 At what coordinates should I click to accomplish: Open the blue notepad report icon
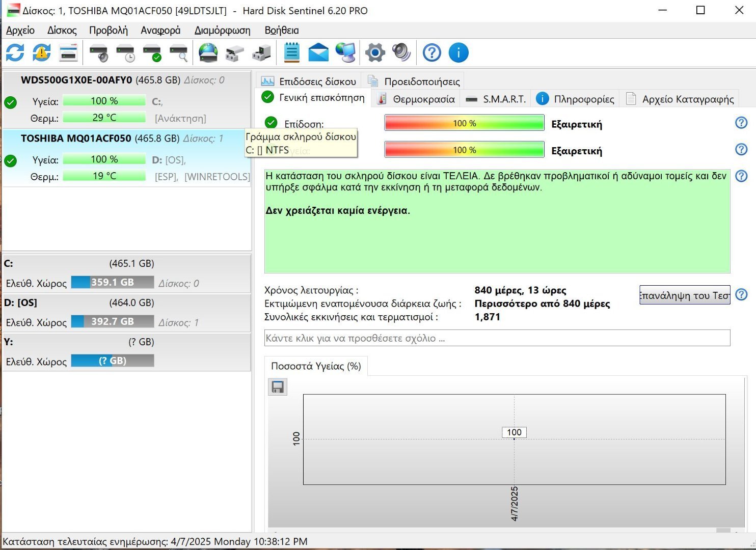pyautogui.click(x=292, y=52)
